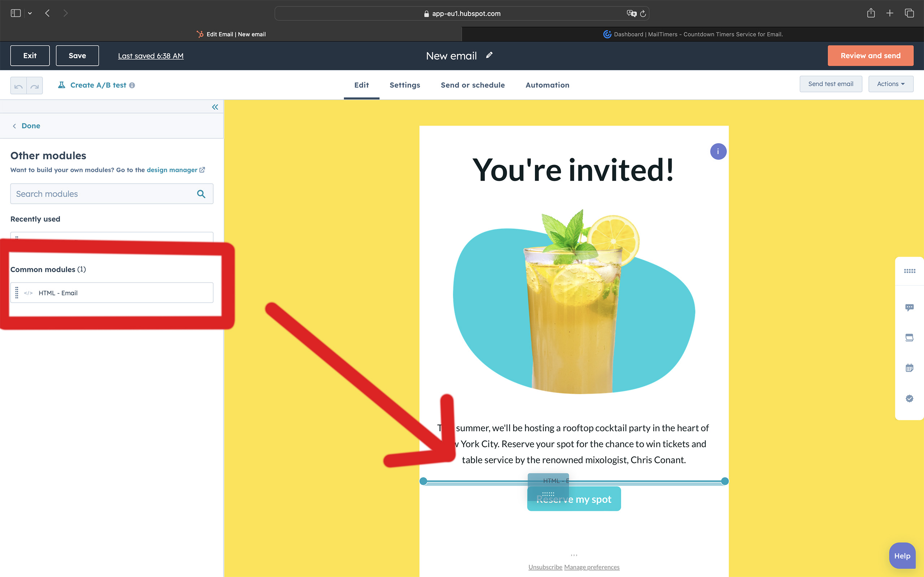
Task: Click the search magnifier icon in modules
Action: click(201, 194)
